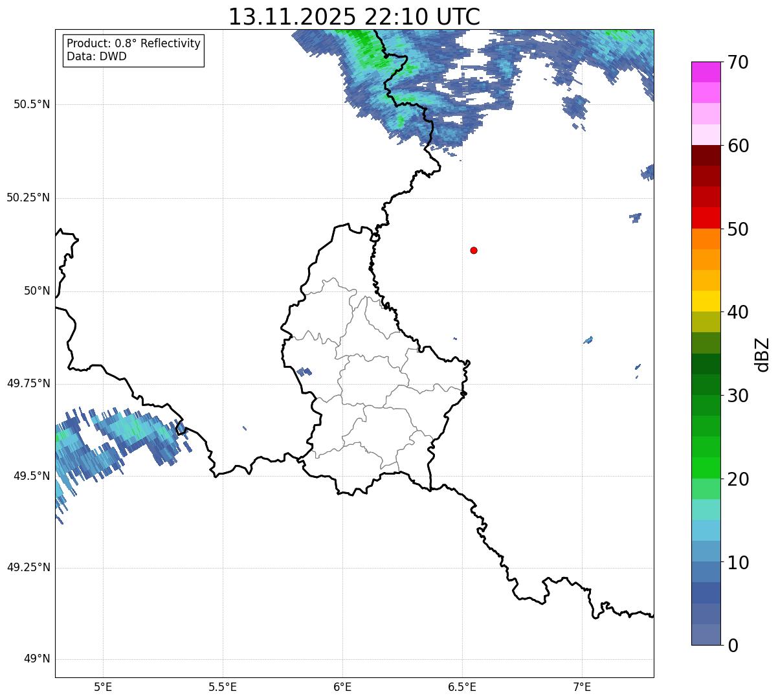Click the 6°E longitude label
Image resolution: width=778 pixels, height=700 pixels.
(342, 687)
